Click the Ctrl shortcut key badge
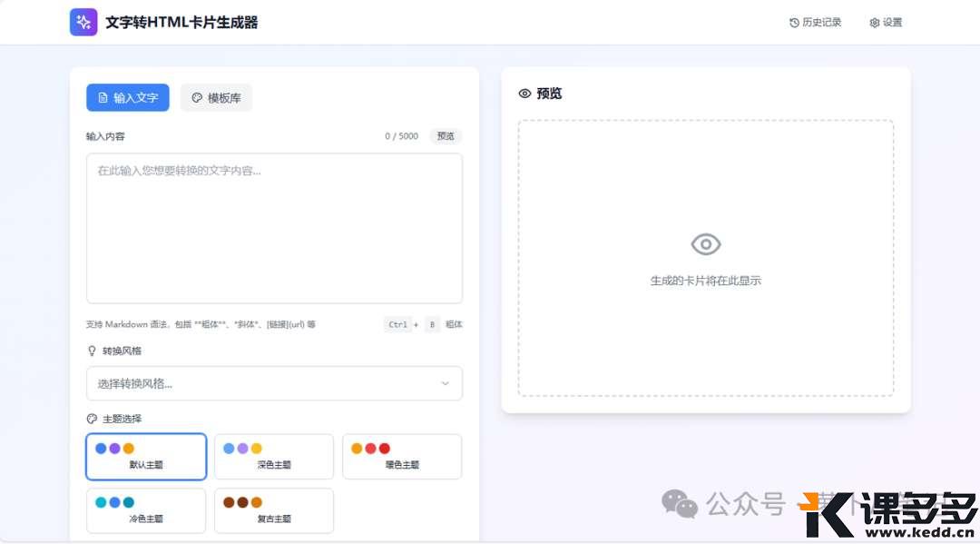This screenshot has width=980, height=544. coord(397,324)
